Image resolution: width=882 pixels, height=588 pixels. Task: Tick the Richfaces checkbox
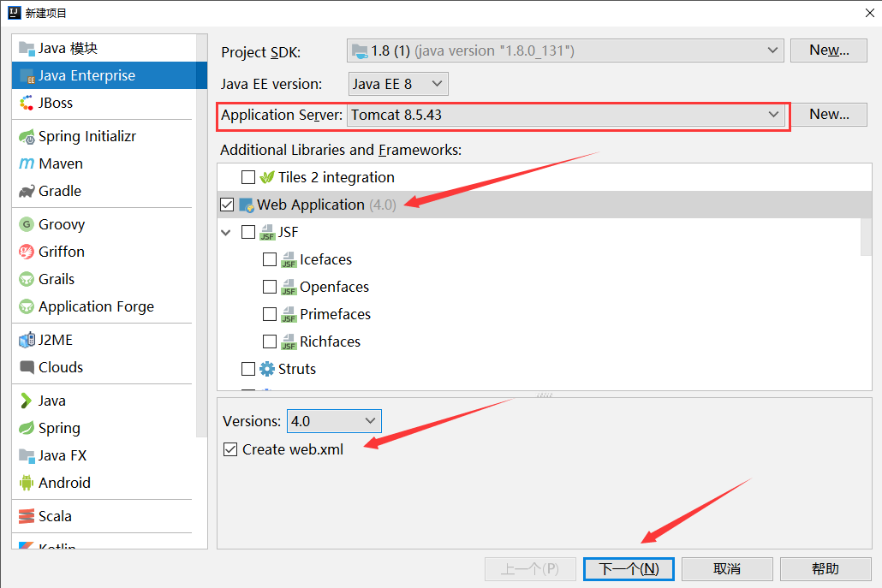point(270,342)
